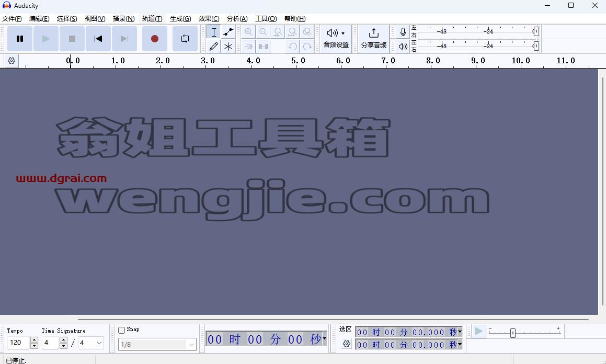606x364 pixels.
Task: Open the 选择(S) menu
Action: point(67,18)
